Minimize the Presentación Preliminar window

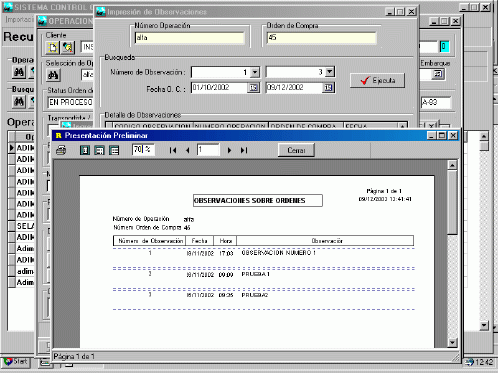432,135
